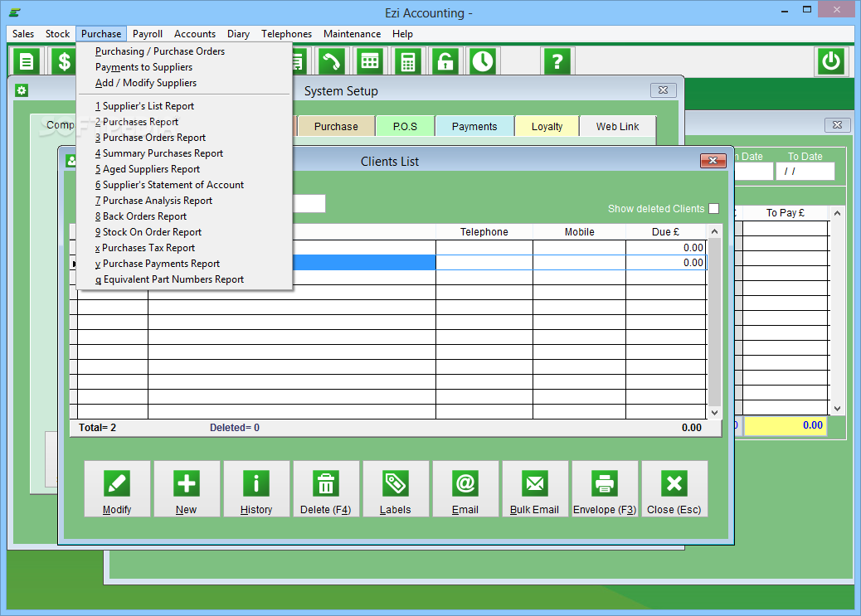
Task: Open Stock On Order Report entry
Action: click(x=184, y=232)
